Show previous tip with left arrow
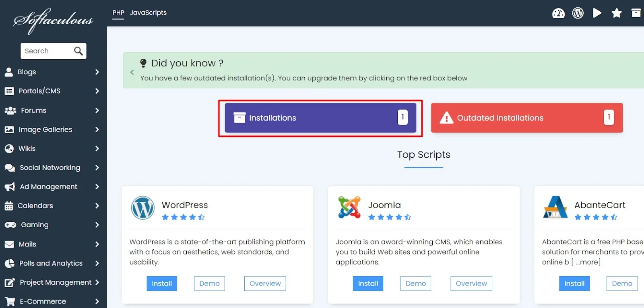This screenshot has height=308, width=644. 132,72
